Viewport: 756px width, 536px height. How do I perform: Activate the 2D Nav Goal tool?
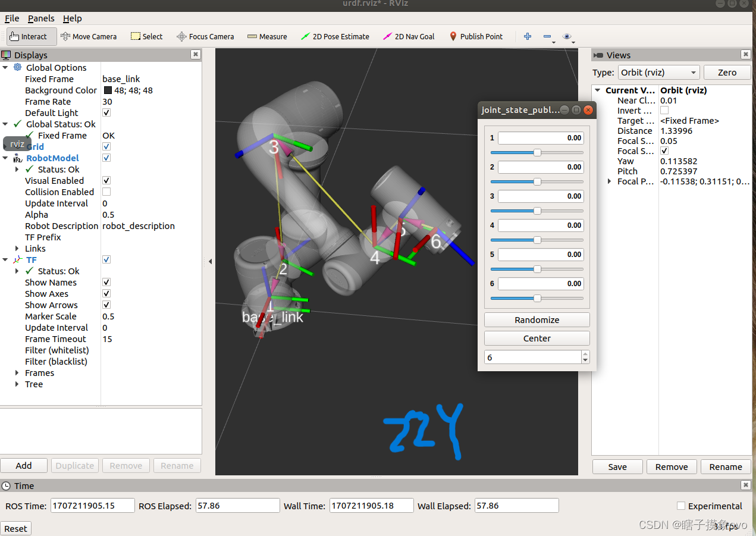(409, 36)
